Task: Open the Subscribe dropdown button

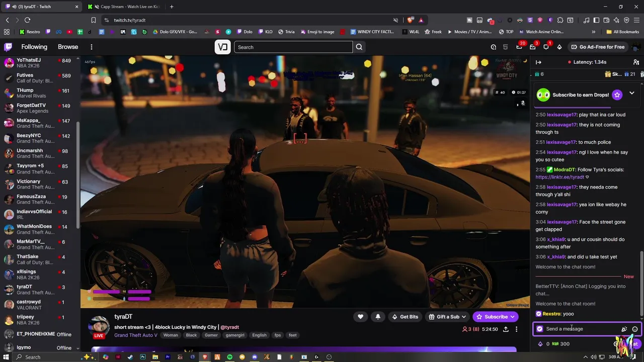Action: pos(496,317)
